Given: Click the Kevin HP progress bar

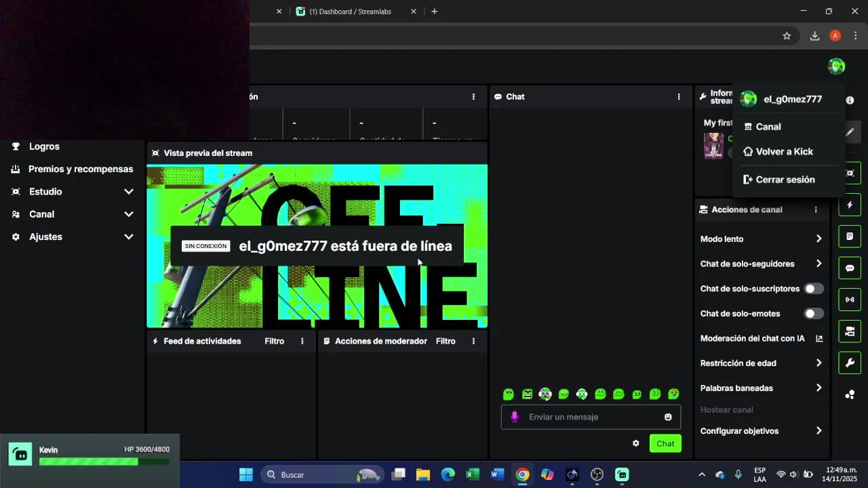Looking at the screenshot, I should tap(104, 462).
